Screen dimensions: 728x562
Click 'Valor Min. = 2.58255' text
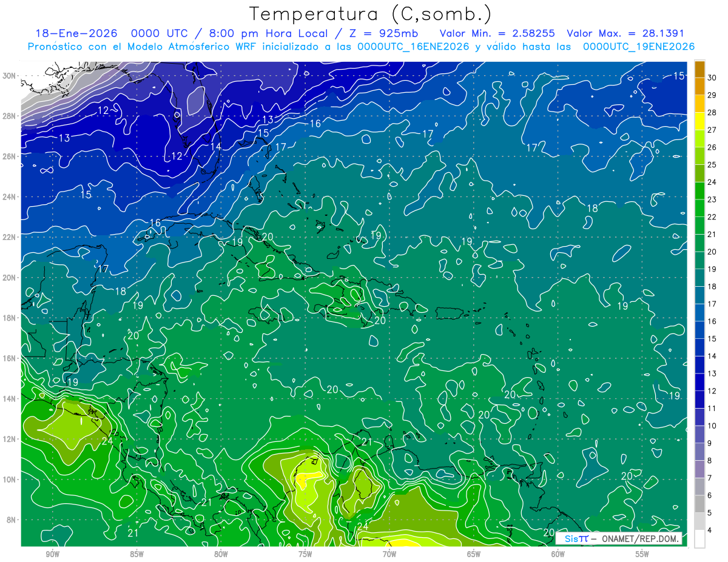click(497, 33)
